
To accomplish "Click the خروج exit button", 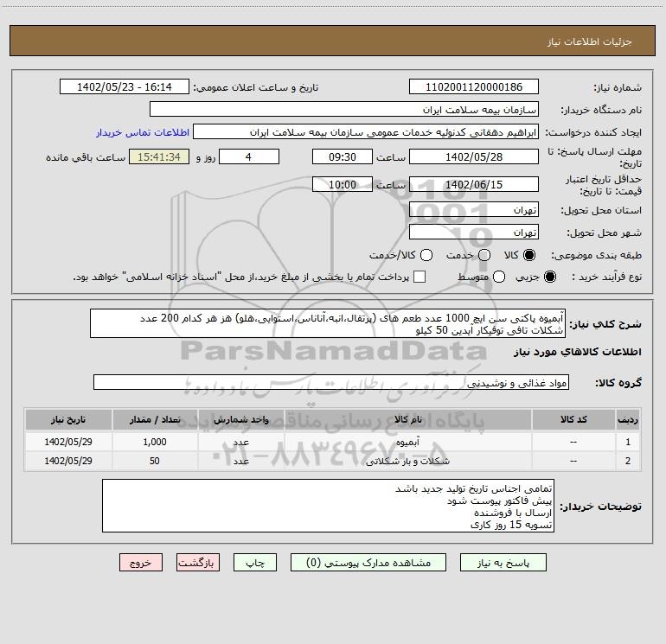I will coord(141,563).
